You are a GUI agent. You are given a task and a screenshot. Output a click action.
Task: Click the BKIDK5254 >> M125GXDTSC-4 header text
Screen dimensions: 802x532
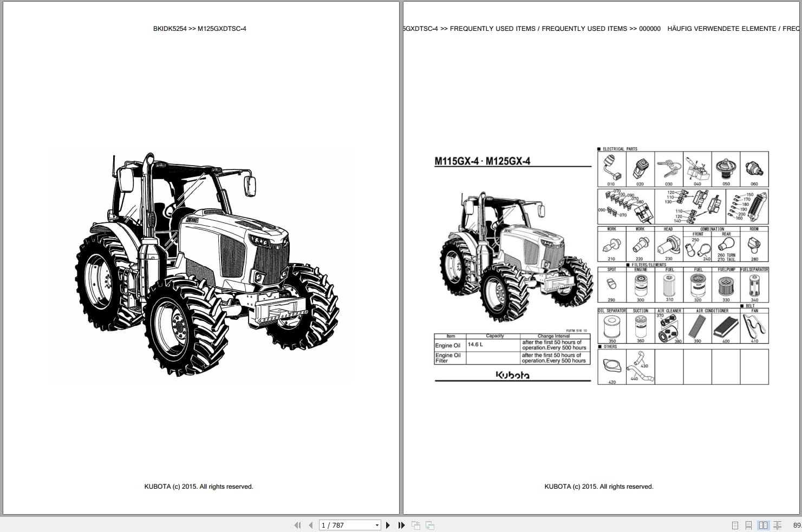coord(199,29)
